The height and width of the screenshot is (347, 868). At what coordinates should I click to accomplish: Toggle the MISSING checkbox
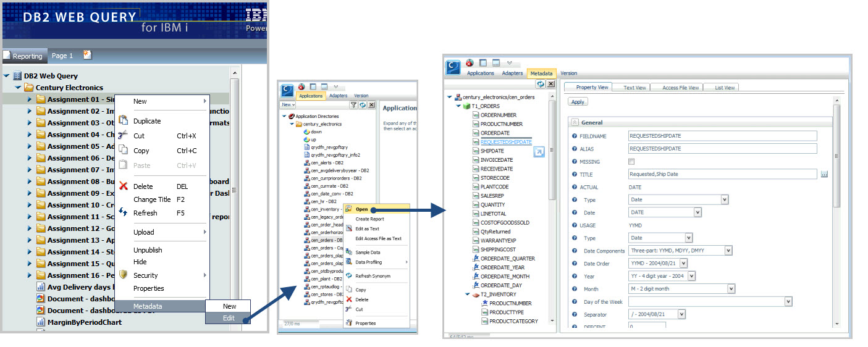[631, 162]
